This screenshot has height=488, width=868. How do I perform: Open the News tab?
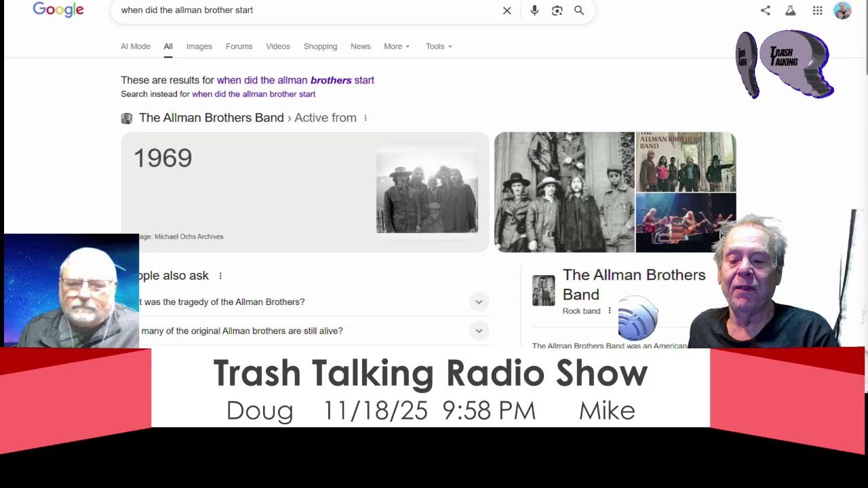pyautogui.click(x=361, y=46)
